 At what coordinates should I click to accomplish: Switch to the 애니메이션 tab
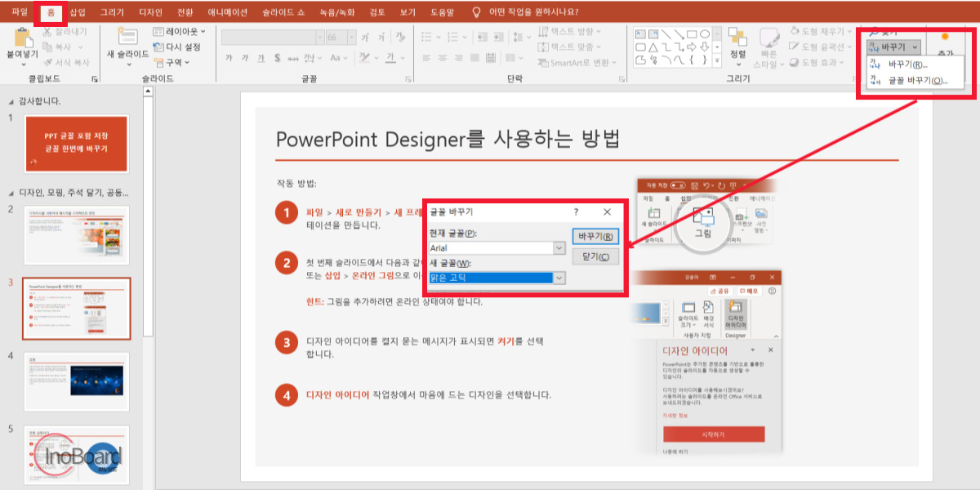pos(228,11)
